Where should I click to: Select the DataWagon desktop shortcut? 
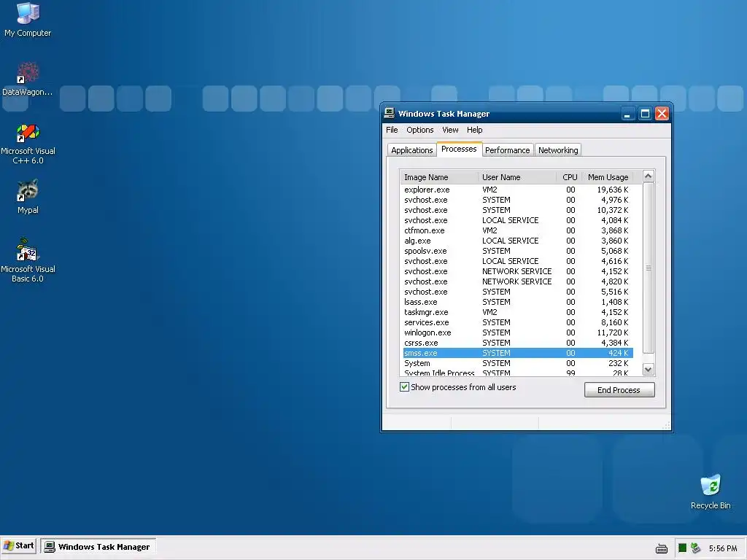tap(28, 79)
